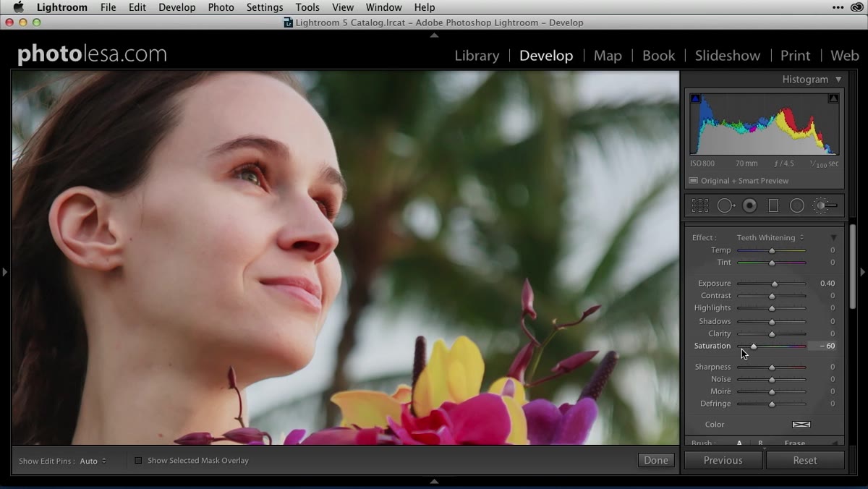
Task: Click the Moiré slider handle
Action: pos(772,391)
